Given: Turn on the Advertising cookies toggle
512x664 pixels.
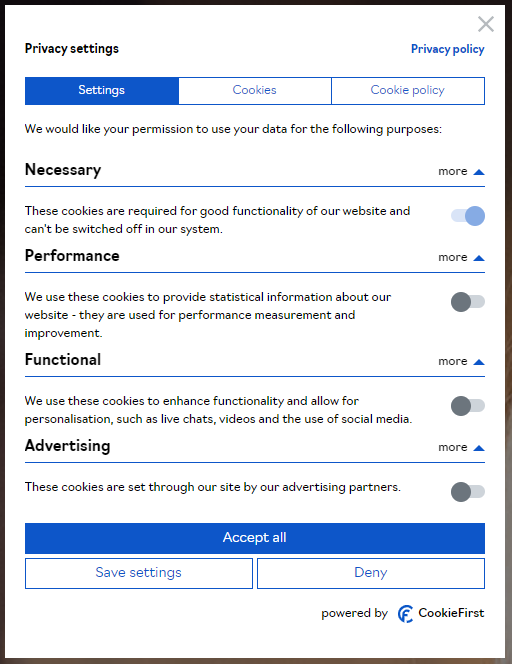Looking at the screenshot, I should click(x=468, y=492).
